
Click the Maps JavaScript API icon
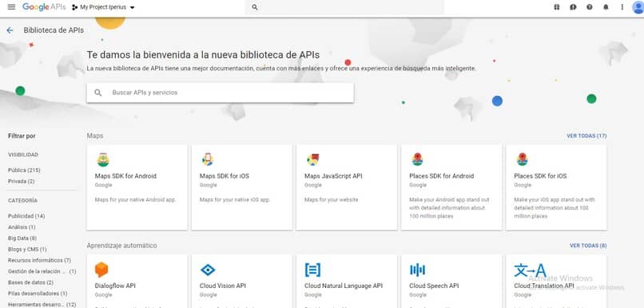pos(313,159)
